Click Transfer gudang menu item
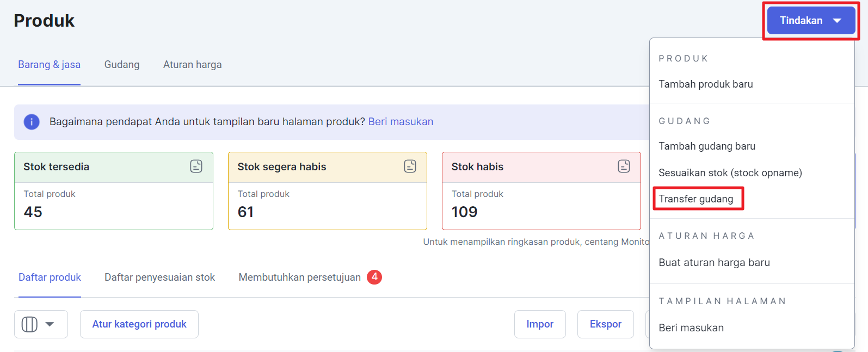 [696, 199]
